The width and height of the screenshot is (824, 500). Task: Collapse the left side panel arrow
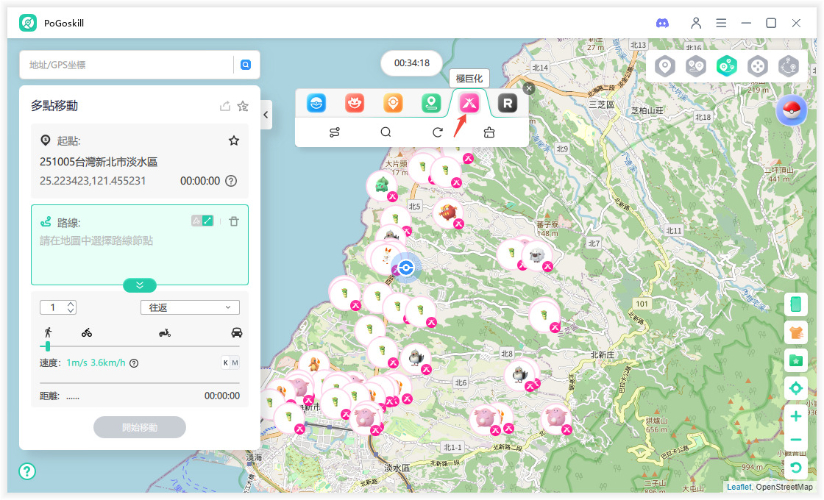coord(266,115)
